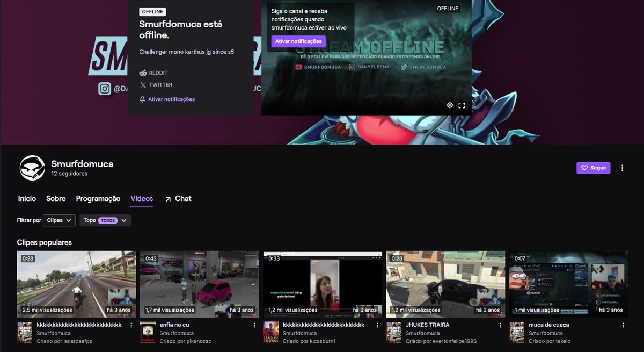Open "JHUKES TRAIRA" clip title
This screenshot has width=644, height=352.
(x=428, y=325)
